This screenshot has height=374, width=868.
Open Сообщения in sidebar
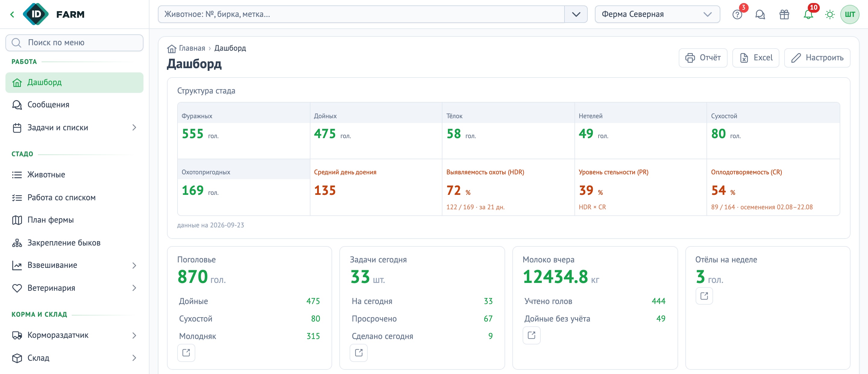tap(74, 105)
